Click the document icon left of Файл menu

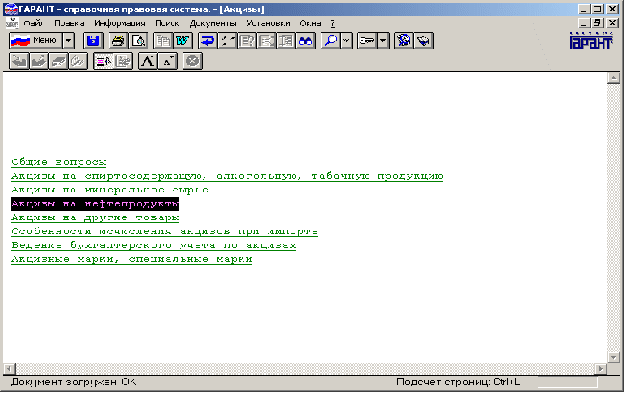coord(12,23)
